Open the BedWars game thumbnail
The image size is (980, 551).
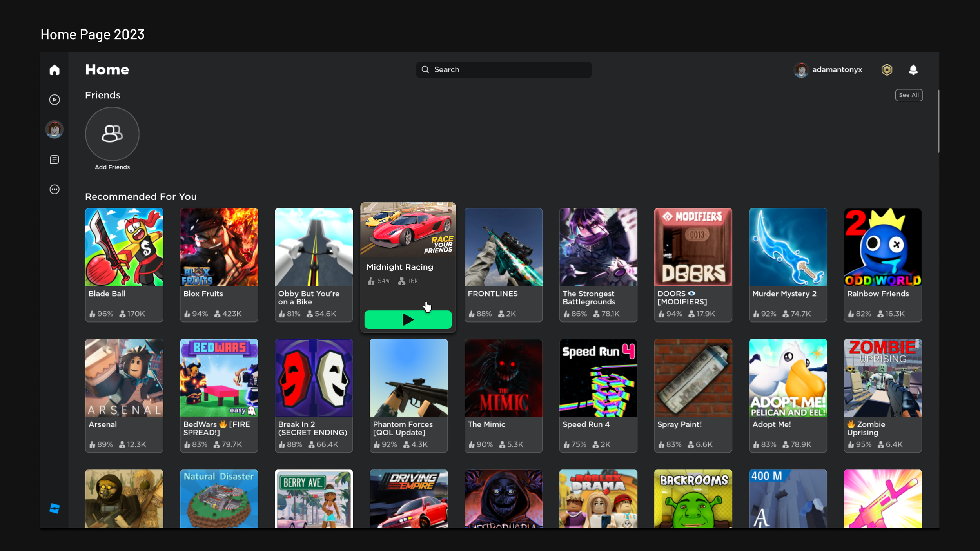(x=219, y=378)
